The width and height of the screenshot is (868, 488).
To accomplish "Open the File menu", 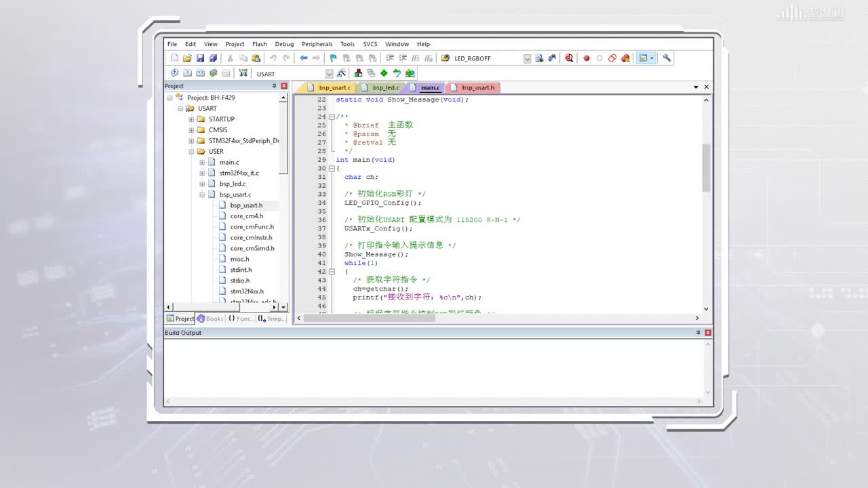I will click(x=172, y=44).
